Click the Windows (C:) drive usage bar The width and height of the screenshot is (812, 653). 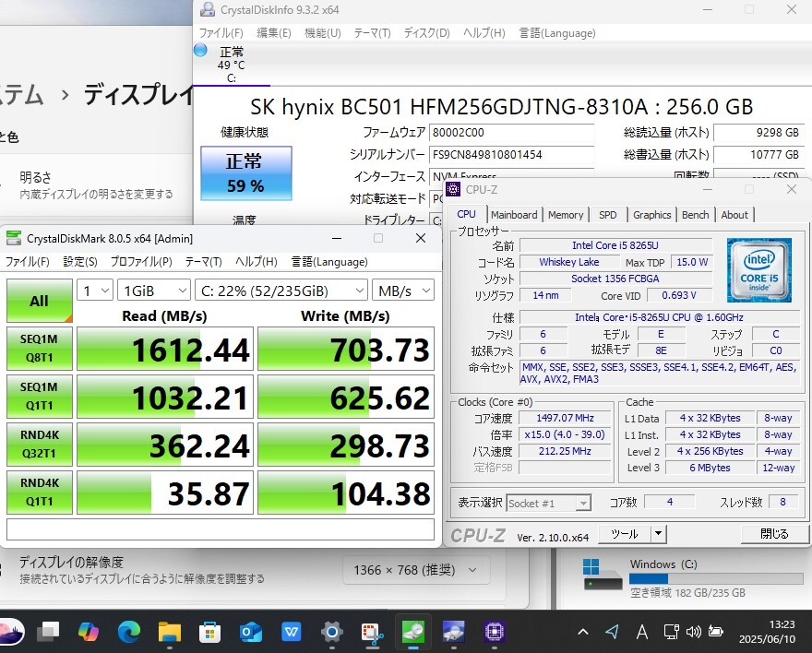tap(716, 578)
